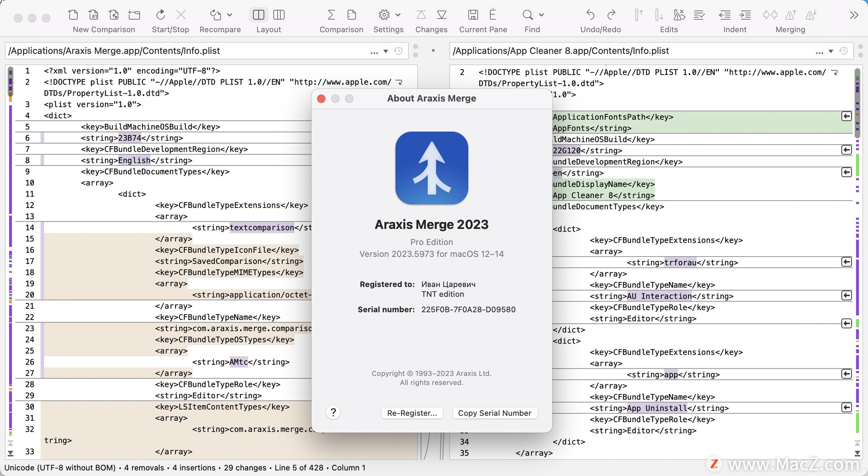The width and height of the screenshot is (868, 476).
Task: Click the Stop comparison X icon
Action: (x=181, y=15)
